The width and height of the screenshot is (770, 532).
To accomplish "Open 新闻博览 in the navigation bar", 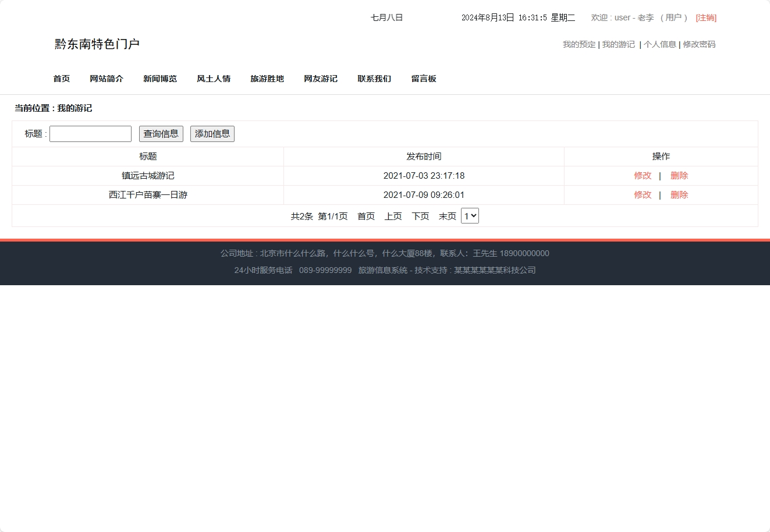I will pos(160,79).
